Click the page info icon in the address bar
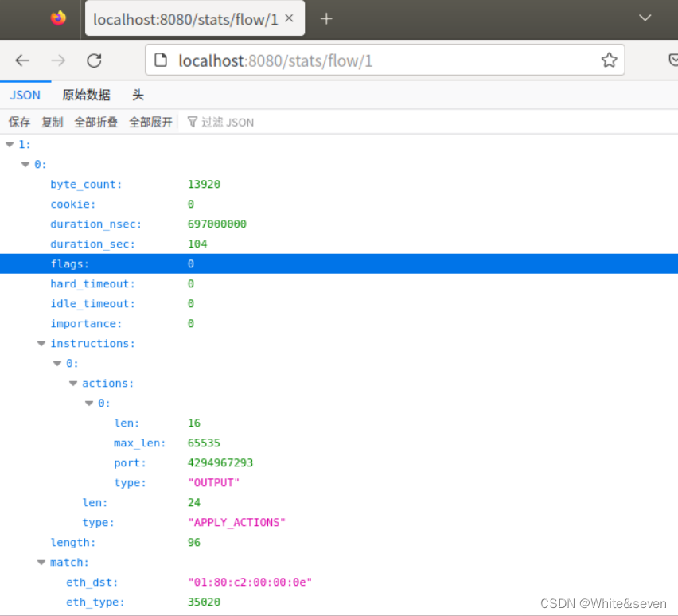678x616 pixels. (160, 60)
